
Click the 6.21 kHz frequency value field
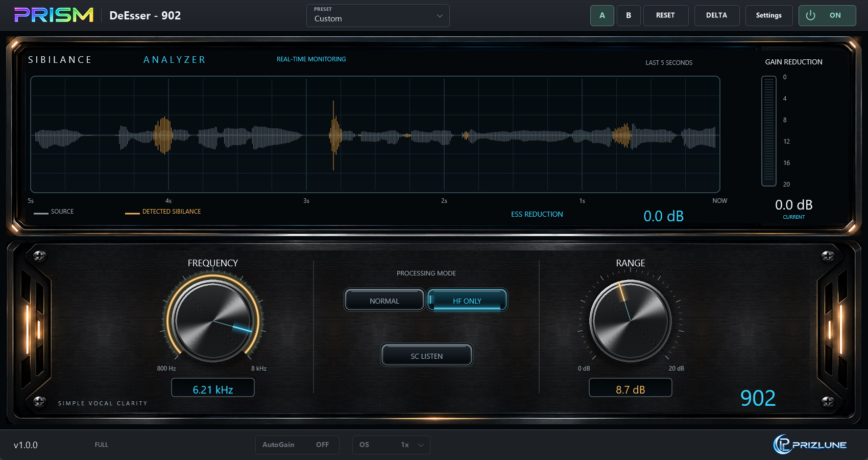(213, 387)
